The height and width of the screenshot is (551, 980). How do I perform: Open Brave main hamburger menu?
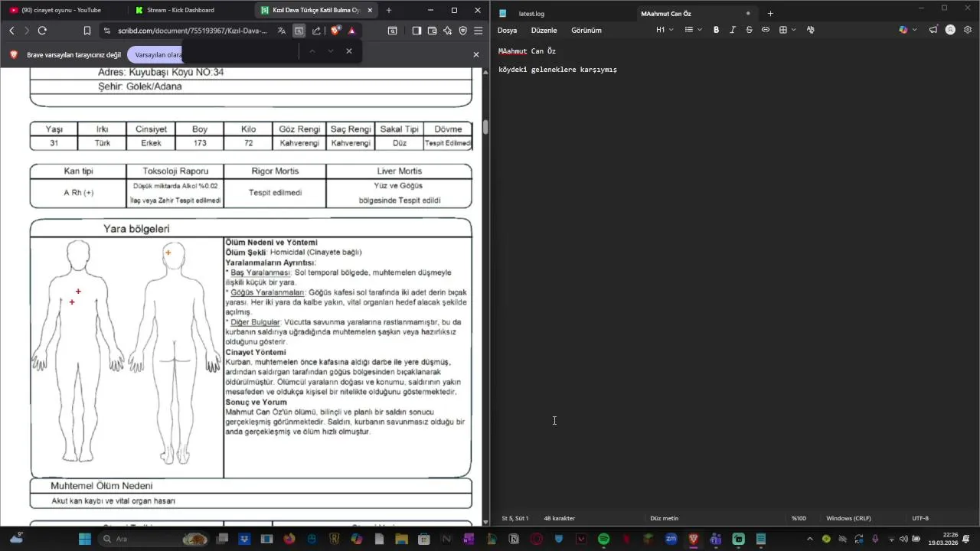(x=479, y=31)
